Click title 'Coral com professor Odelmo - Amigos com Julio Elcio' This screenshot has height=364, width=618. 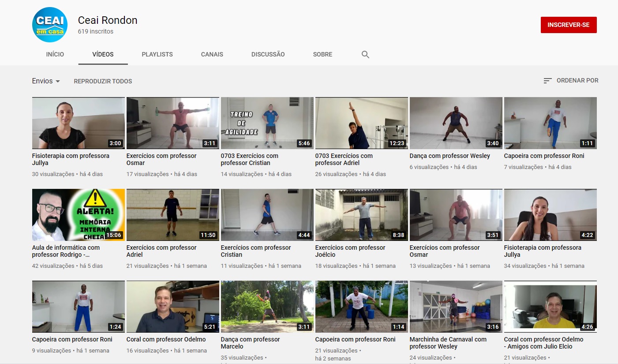(544, 343)
